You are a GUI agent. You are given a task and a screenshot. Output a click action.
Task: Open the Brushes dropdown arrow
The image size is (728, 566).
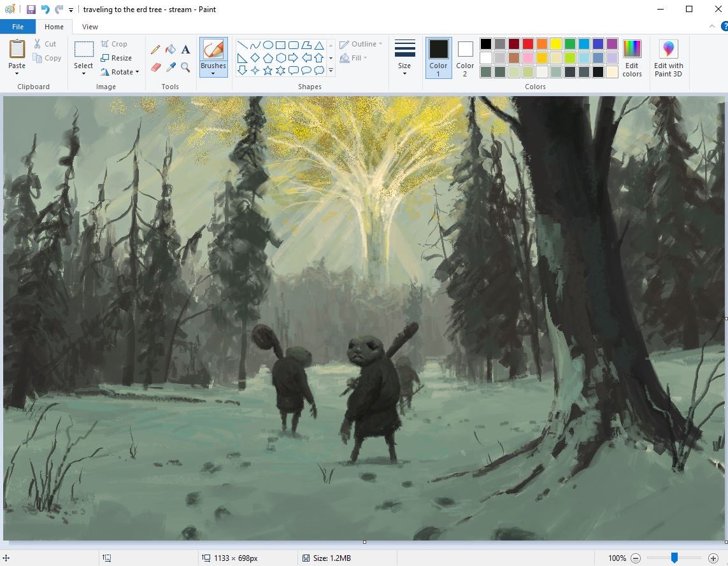point(213,73)
